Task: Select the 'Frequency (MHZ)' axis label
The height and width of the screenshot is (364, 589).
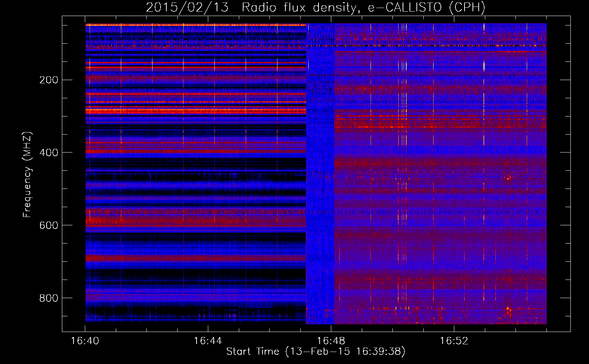Action: (27, 174)
